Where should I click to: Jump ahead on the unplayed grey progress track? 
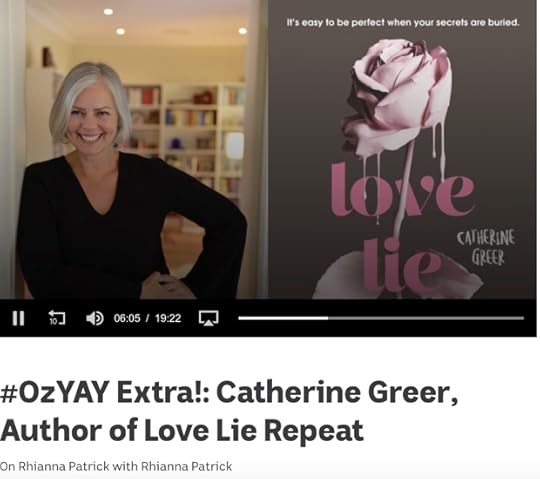coord(426,318)
